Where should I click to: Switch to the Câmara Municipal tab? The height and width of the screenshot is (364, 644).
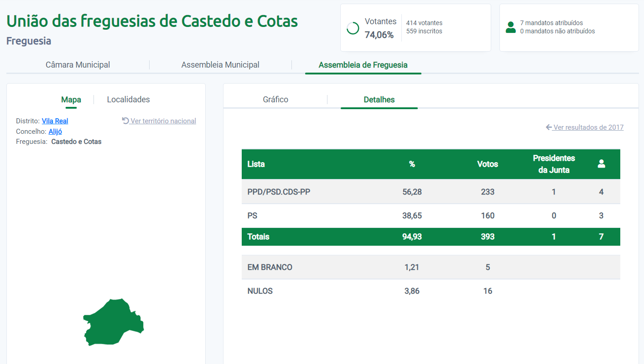pos(78,65)
